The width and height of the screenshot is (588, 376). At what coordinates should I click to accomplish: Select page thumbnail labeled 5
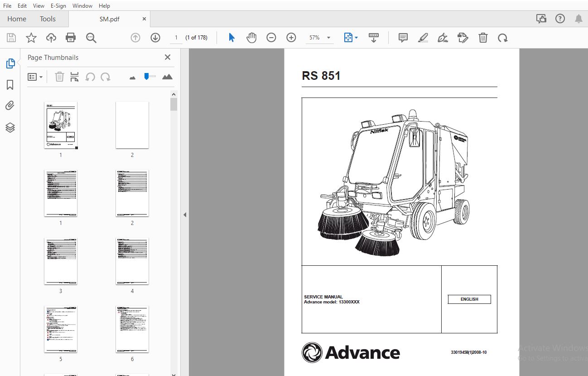coord(61,329)
